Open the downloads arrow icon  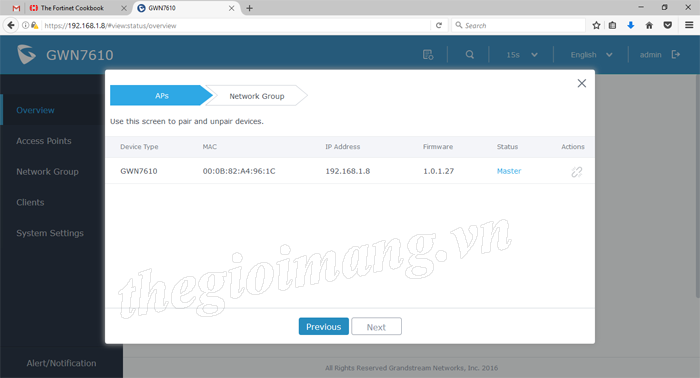tap(630, 25)
